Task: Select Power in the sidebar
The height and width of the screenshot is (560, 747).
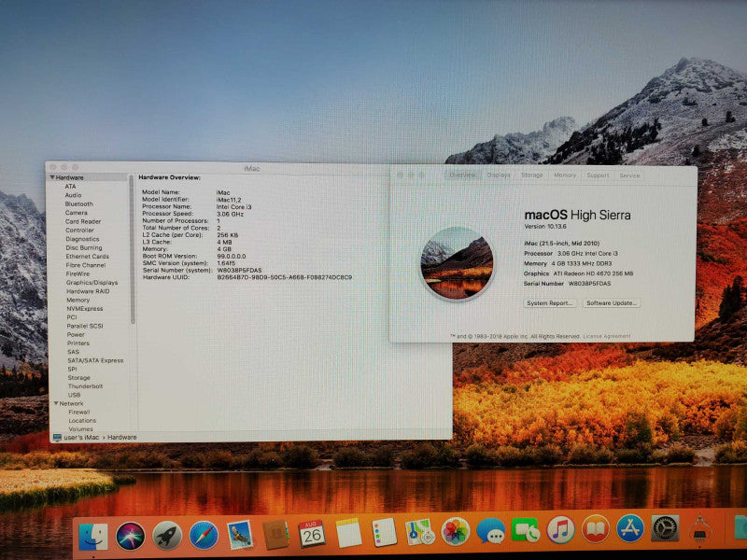Action: pyautogui.click(x=76, y=335)
